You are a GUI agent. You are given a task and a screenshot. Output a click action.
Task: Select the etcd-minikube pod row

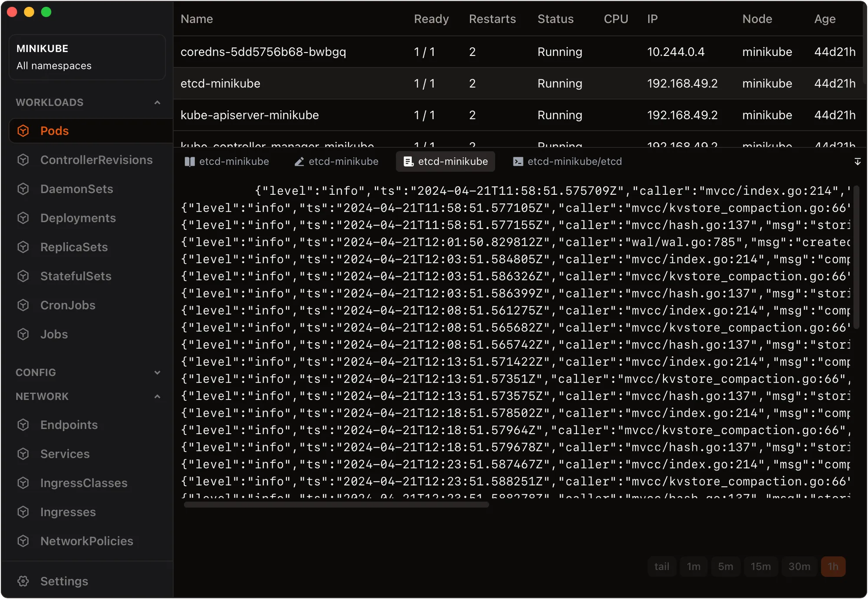click(518, 83)
